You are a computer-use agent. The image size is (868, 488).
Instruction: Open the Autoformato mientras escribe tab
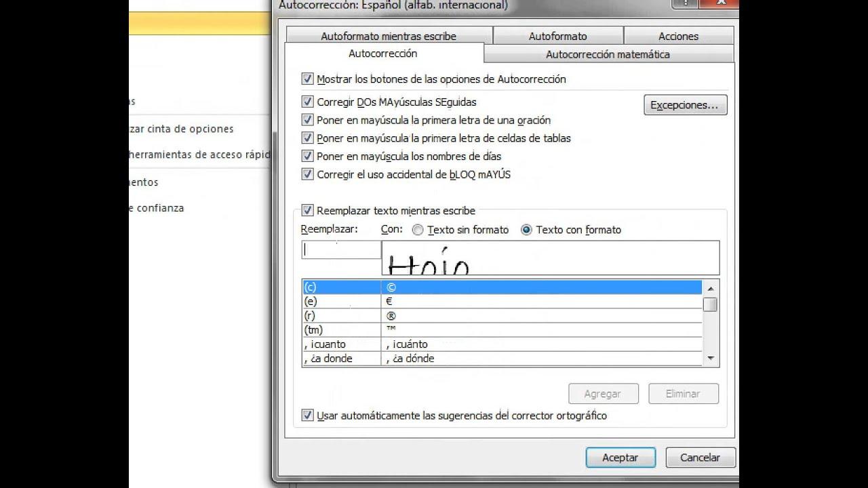tap(389, 36)
